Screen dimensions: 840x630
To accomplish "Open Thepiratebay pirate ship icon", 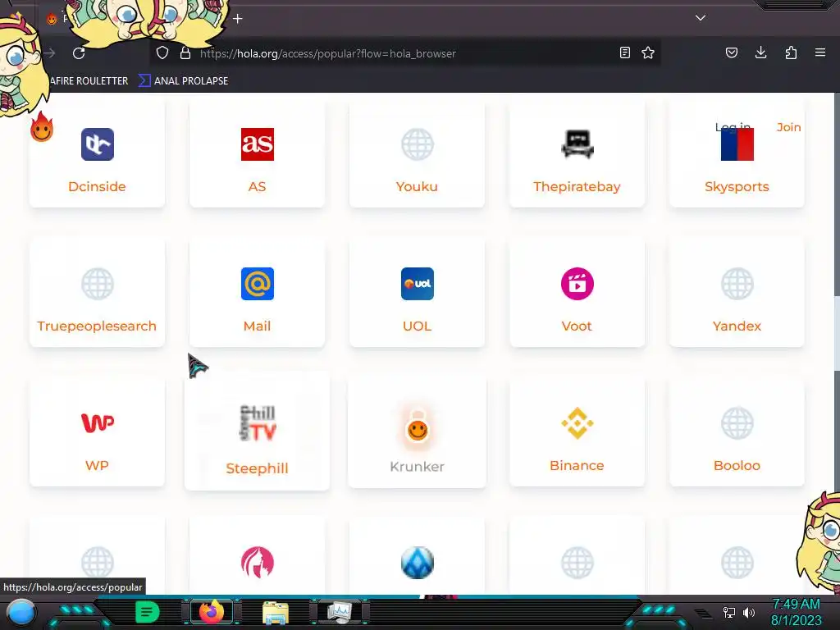I will (577, 144).
